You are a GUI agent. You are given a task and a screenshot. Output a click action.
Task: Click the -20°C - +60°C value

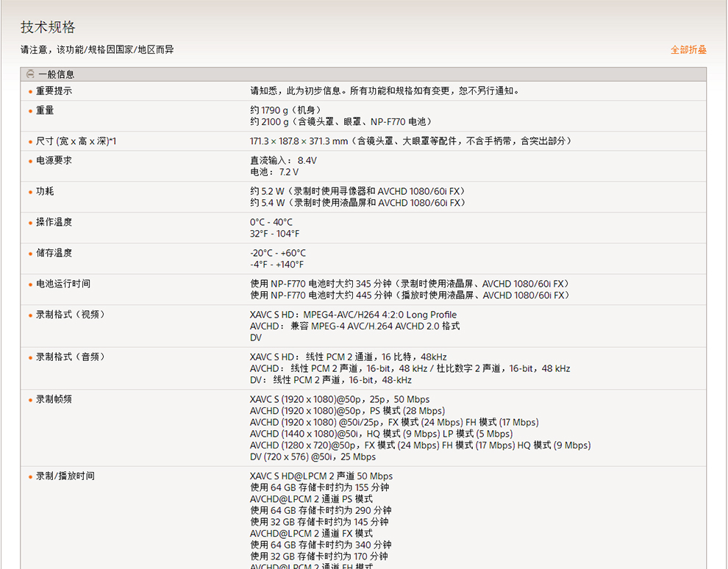(x=278, y=253)
